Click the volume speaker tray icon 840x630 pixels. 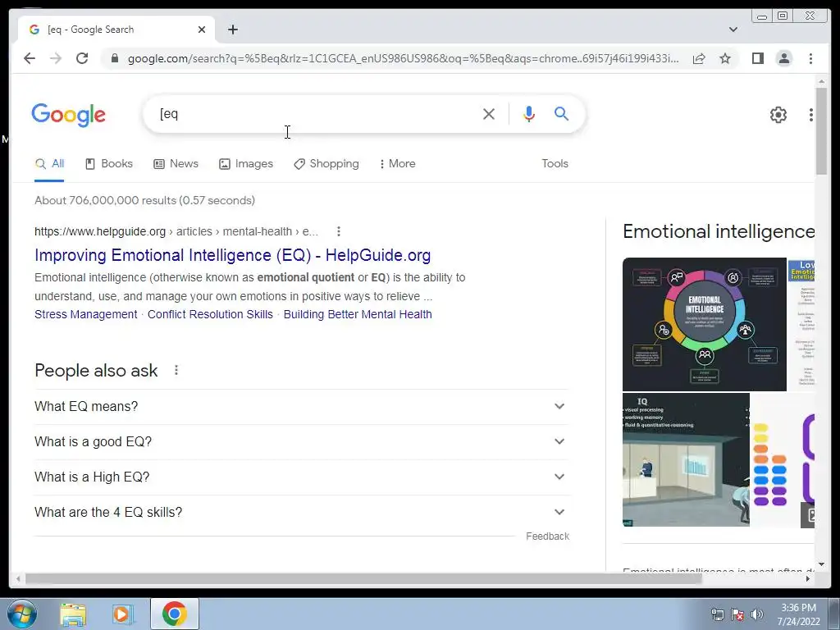coord(757,614)
